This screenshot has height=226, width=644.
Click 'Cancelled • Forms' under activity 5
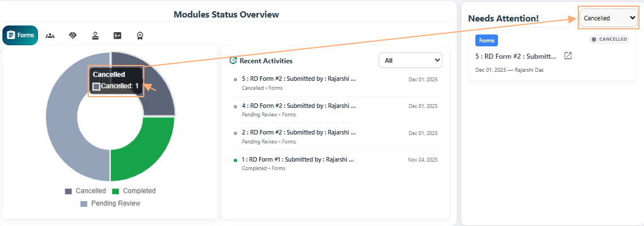(262, 88)
